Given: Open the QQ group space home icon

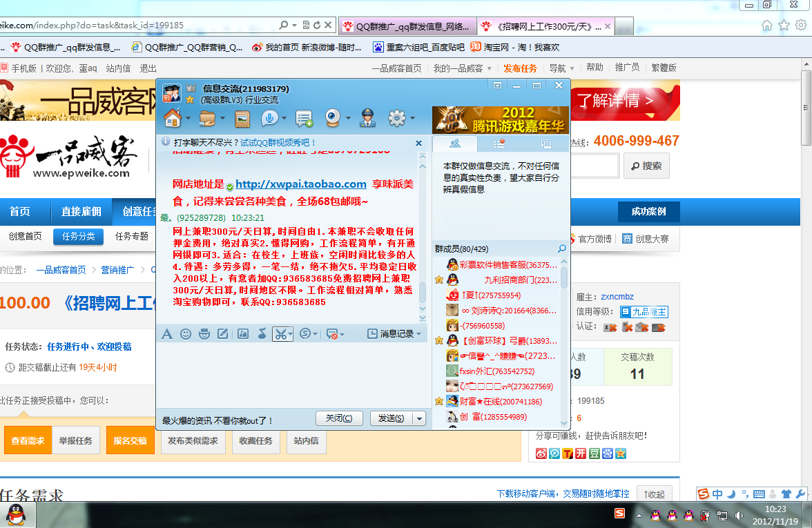Looking at the screenshot, I should point(173,119).
